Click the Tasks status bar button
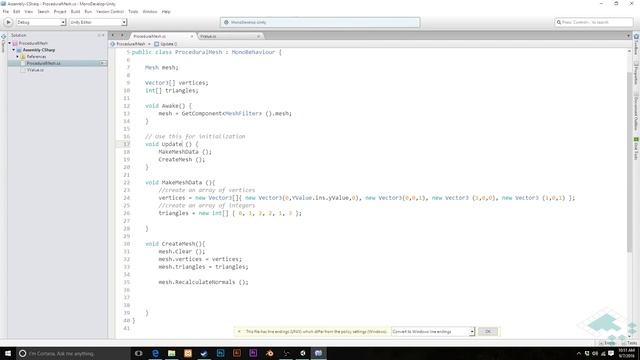 coord(630,343)
